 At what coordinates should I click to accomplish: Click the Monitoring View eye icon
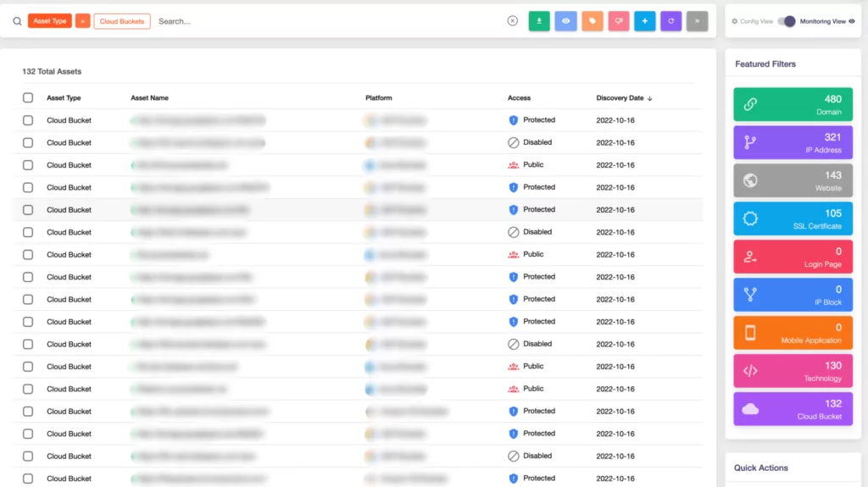(x=852, y=21)
